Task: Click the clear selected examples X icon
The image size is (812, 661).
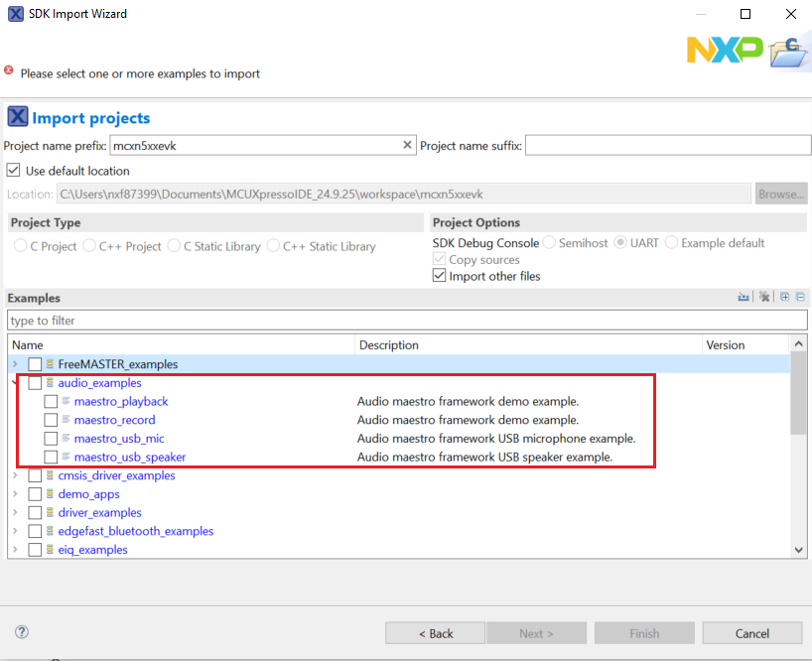Action: 763,296
